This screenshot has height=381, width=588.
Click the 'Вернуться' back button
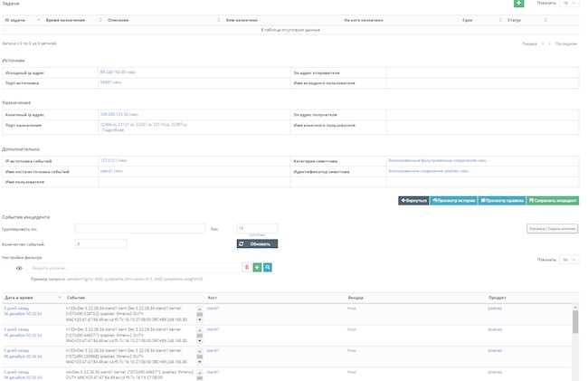point(413,201)
